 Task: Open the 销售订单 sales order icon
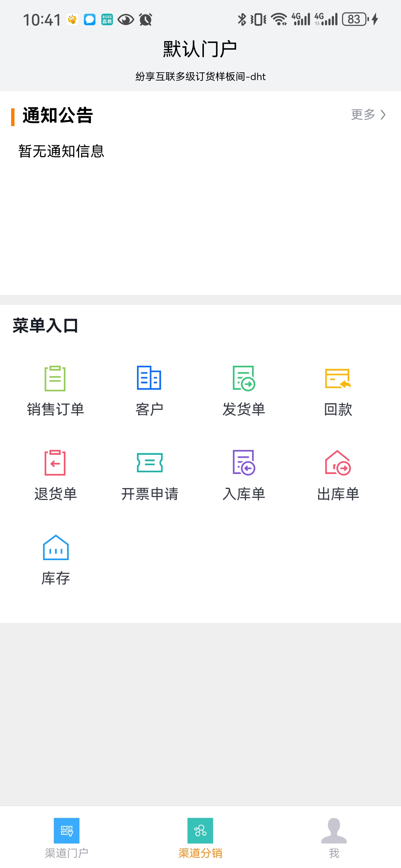point(55,379)
